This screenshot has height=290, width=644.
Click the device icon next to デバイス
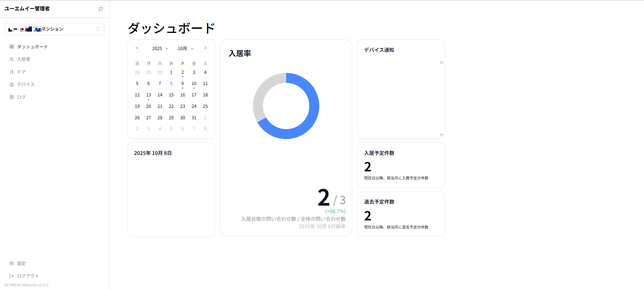pos(11,85)
